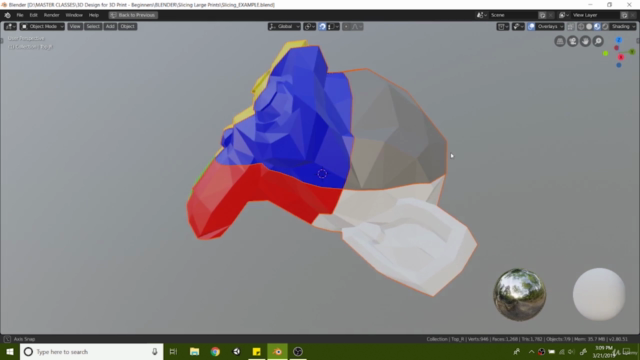Click the Z axis on navigation gizmo
Viewport: 640px width, 360px height.
[619, 40]
